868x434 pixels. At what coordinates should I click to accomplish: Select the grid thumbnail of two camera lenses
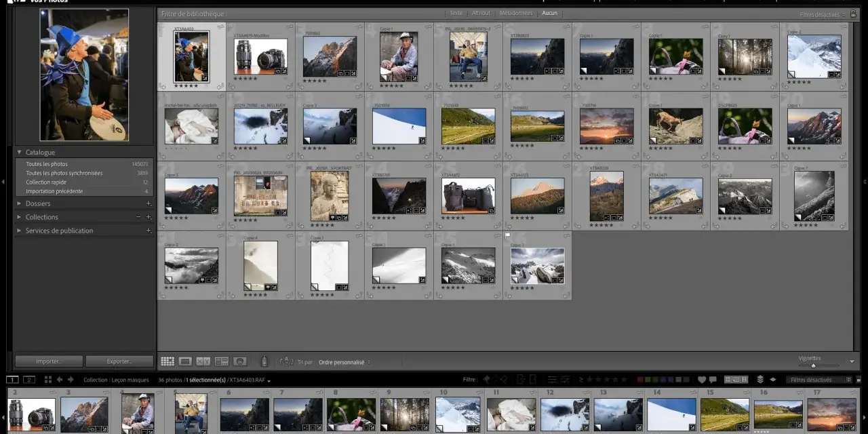(260, 57)
